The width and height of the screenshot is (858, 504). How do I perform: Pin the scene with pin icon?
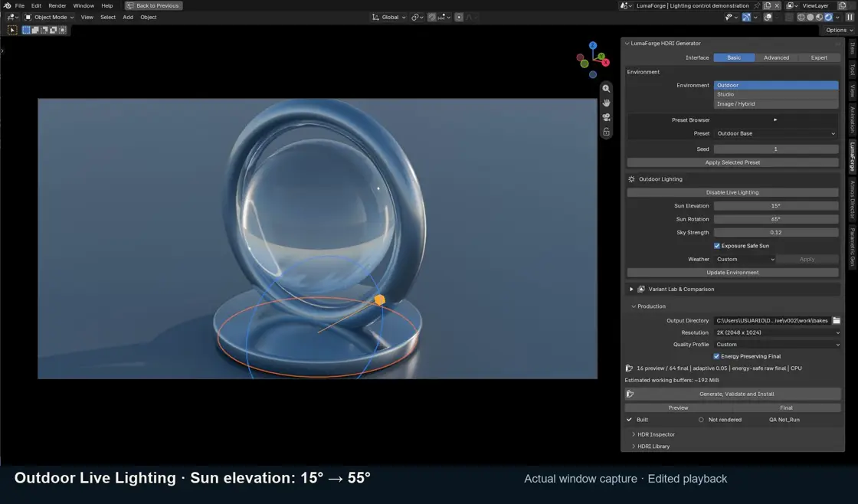coord(758,5)
